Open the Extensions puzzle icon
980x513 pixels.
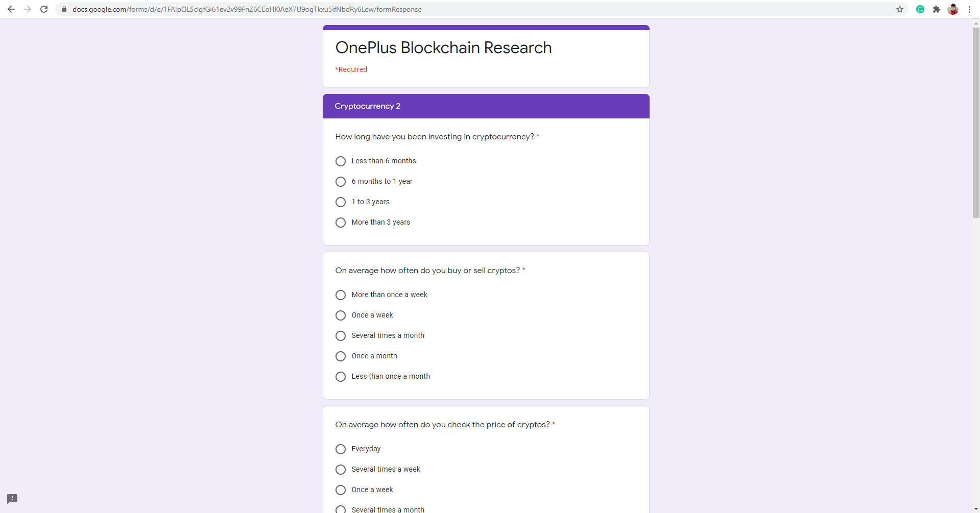(x=937, y=9)
